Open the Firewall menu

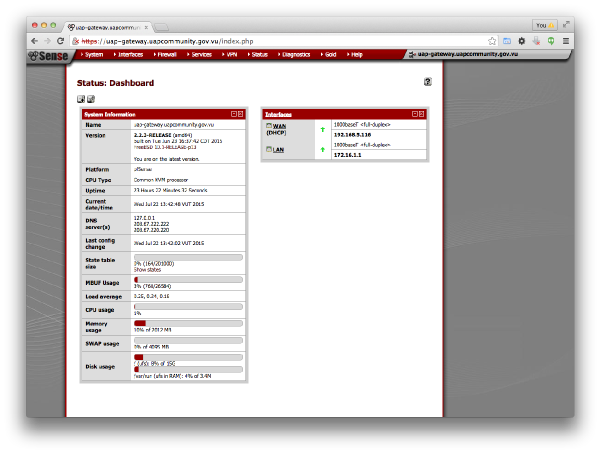[165, 55]
